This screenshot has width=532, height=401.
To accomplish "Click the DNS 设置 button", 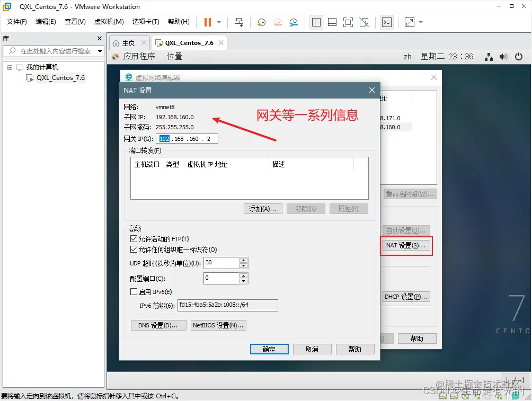I will coord(158,325).
